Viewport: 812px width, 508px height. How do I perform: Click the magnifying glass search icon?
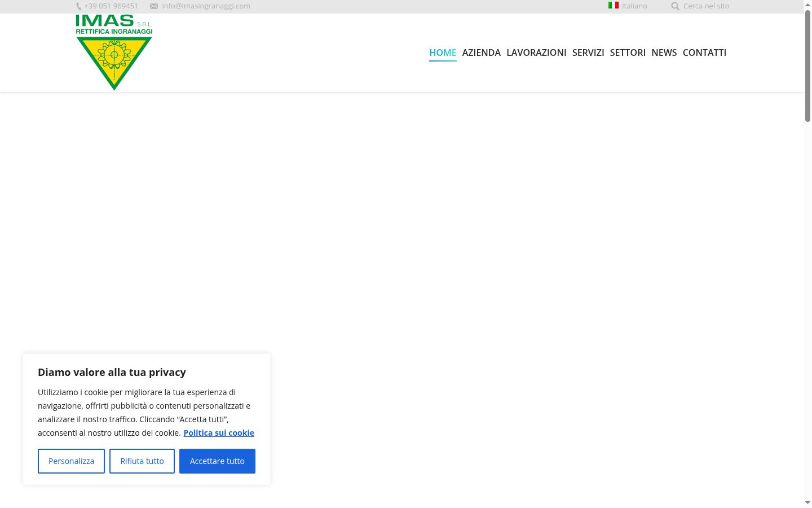click(675, 6)
